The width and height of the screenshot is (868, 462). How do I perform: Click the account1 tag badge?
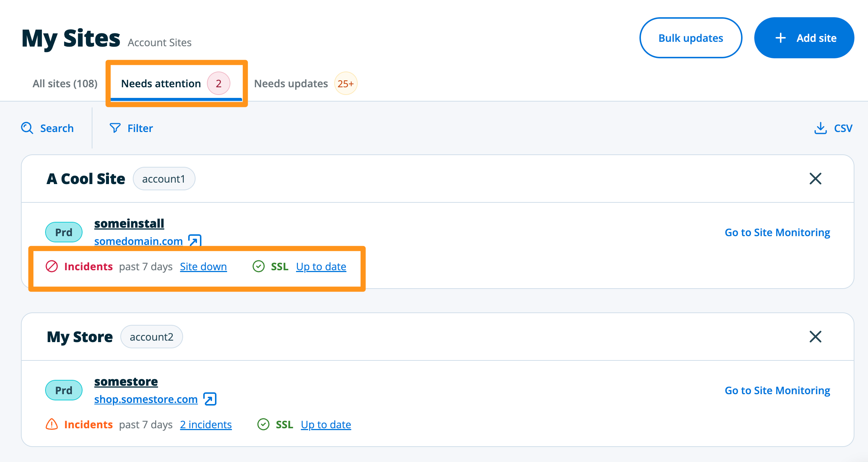tap(164, 179)
